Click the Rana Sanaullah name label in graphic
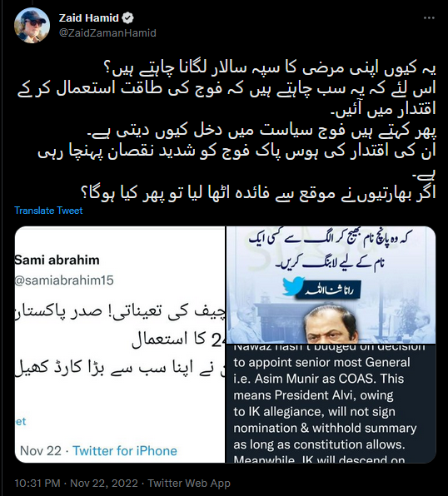Image resolution: width=448 pixels, height=496 pixels. coord(332,291)
